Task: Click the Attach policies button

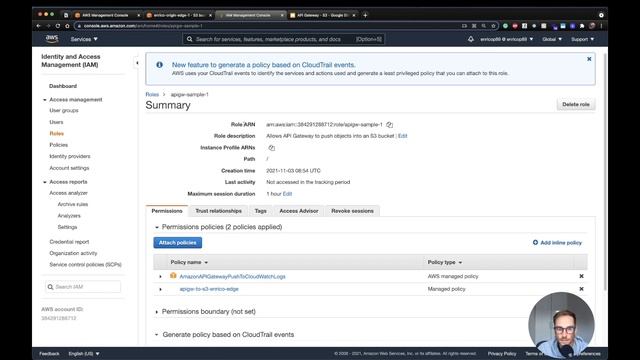Action: pyautogui.click(x=178, y=242)
